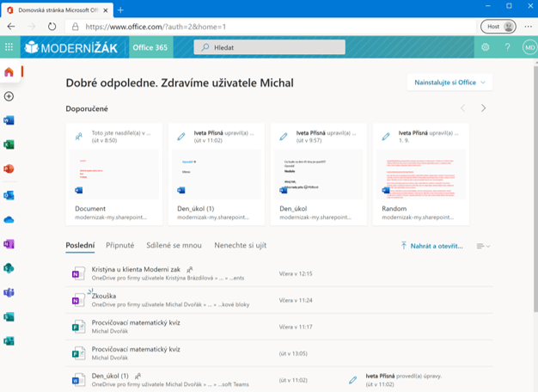This screenshot has width=538, height=392.
Task: Open the help question mark icon
Action: (507, 47)
